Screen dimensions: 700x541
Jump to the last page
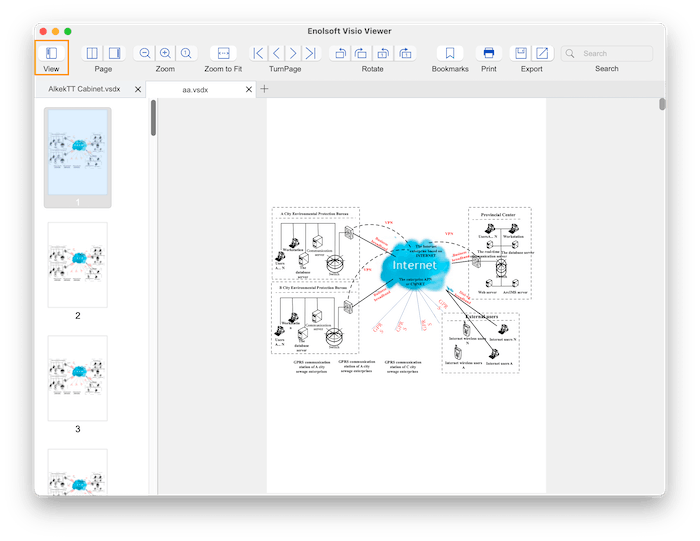[311, 53]
